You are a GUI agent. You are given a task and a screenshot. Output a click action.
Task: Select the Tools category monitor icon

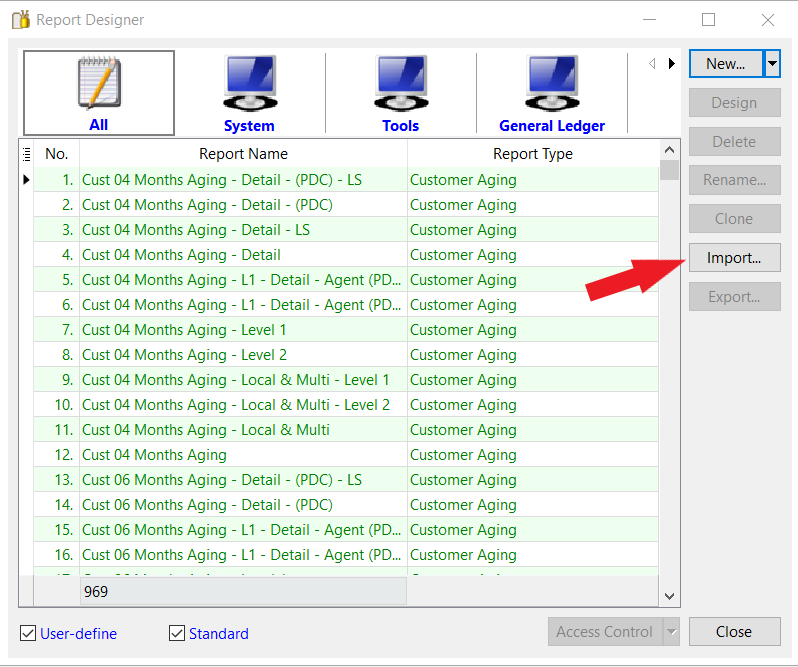[400, 84]
